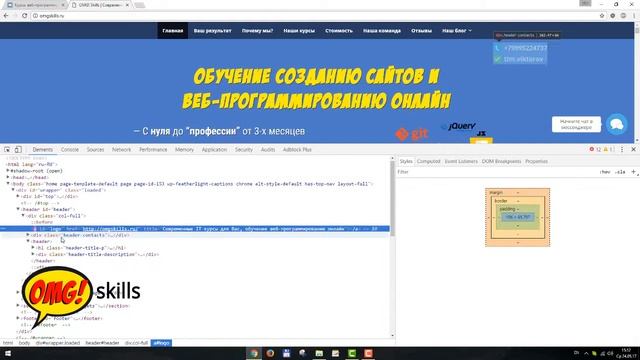Open Firefox from the taskbar
The height and width of the screenshot is (360, 640).
(270, 353)
